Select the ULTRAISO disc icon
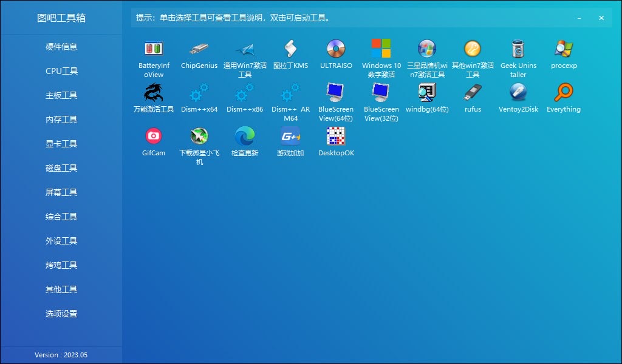Image resolution: width=622 pixels, height=364 pixels. (x=336, y=49)
